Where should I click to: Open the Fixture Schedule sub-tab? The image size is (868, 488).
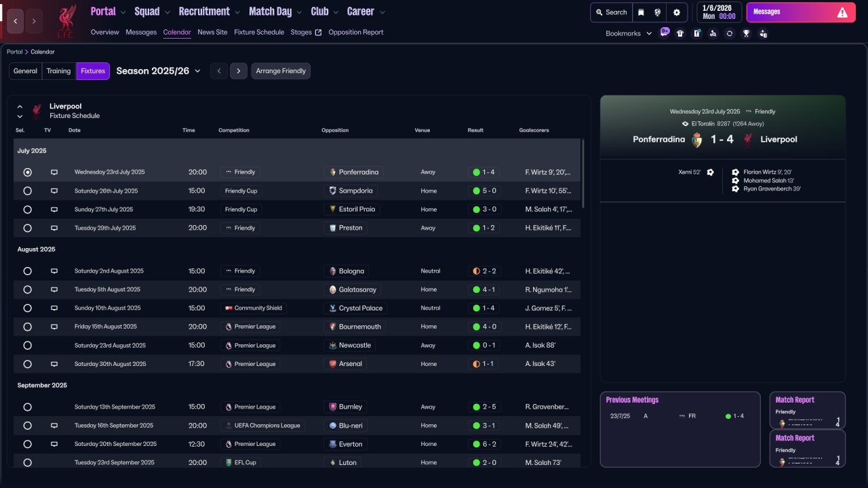259,33
